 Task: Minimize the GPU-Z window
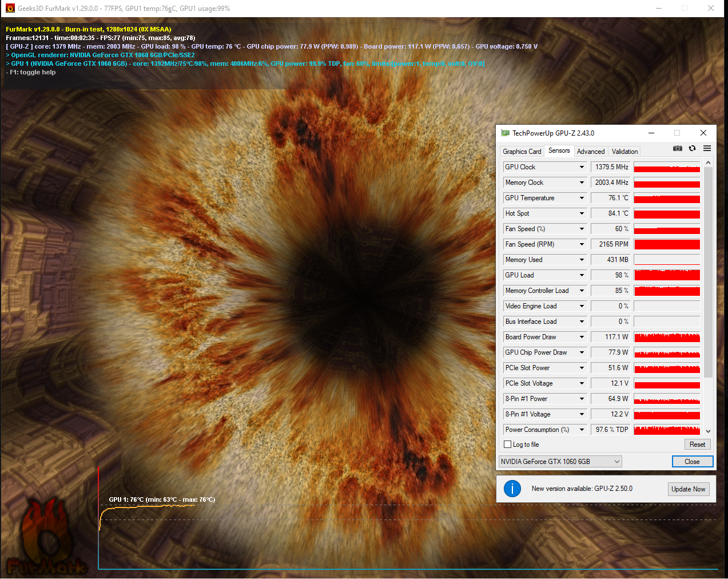tap(651, 133)
